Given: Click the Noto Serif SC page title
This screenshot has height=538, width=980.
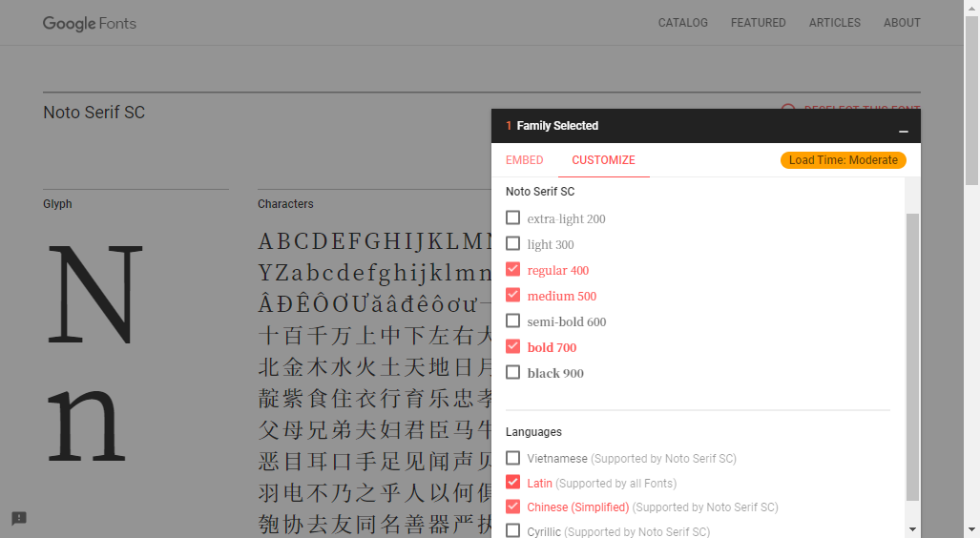Looking at the screenshot, I should pos(94,113).
